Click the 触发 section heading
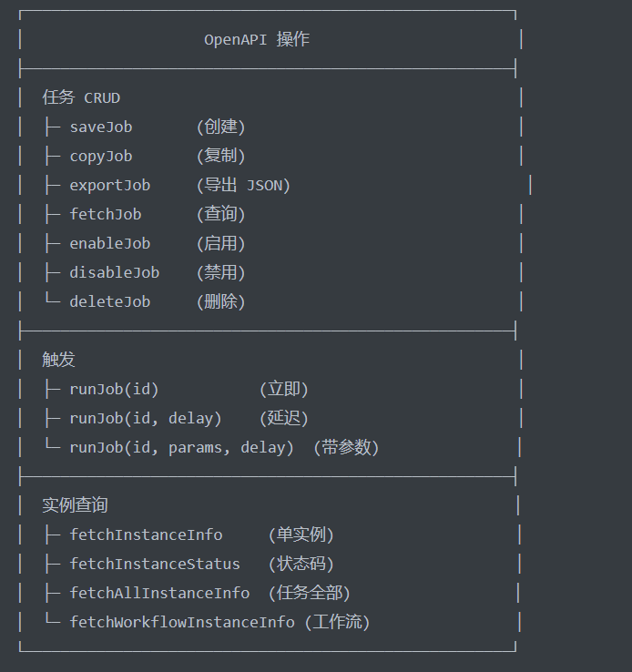The width and height of the screenshot is (632, 672). point(58,360)
